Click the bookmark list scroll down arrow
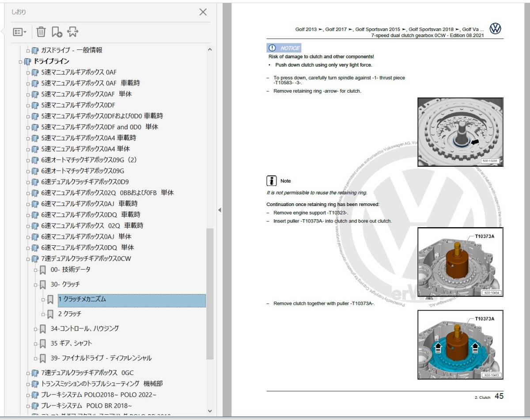The width and height of the screenshot is (530, 420). (209, 411)
